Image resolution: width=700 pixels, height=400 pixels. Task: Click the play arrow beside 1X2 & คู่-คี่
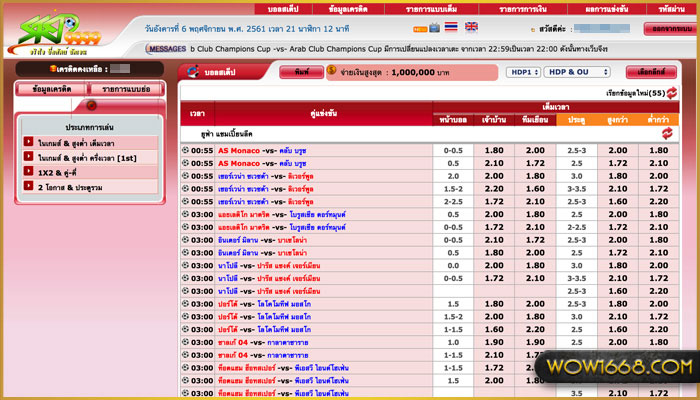[x=29, y=171]
